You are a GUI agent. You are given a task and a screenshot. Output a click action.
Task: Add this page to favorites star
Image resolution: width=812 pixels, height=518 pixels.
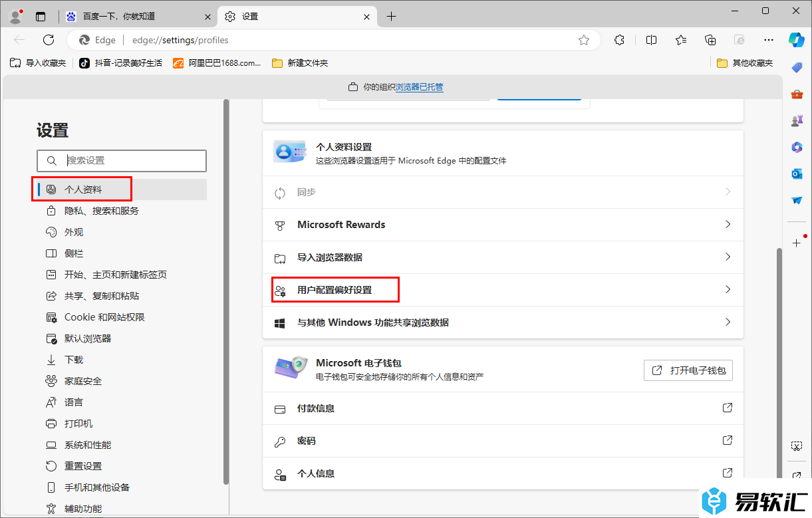[x=584, y=40]
